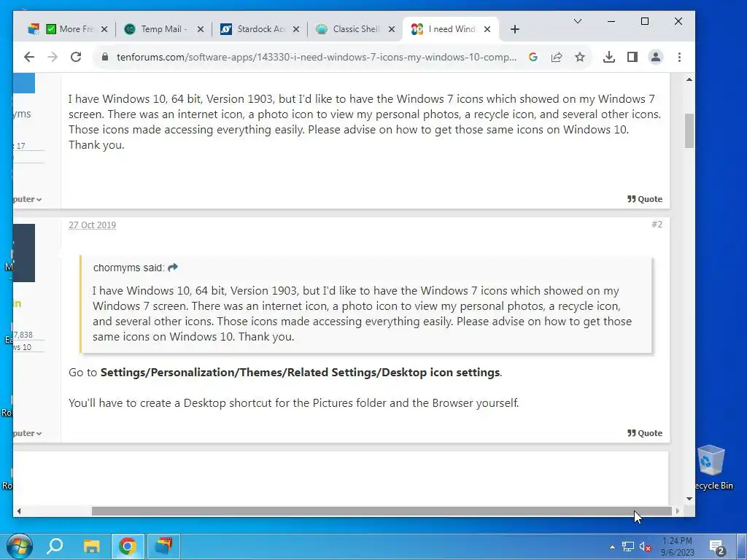Jump to chormyms' original quoted post arrow

click(173, 267)
